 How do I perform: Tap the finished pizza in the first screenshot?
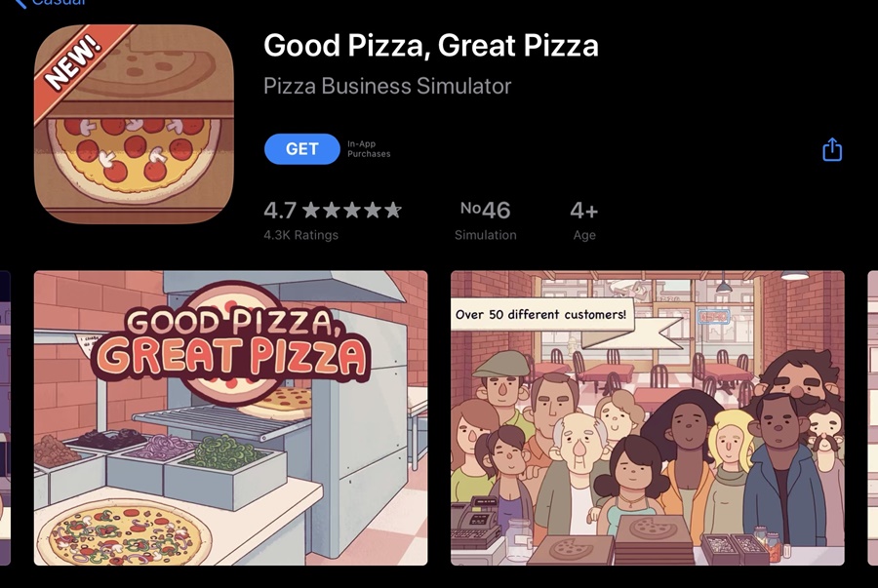pyautogui.click(x=124, y=536)
